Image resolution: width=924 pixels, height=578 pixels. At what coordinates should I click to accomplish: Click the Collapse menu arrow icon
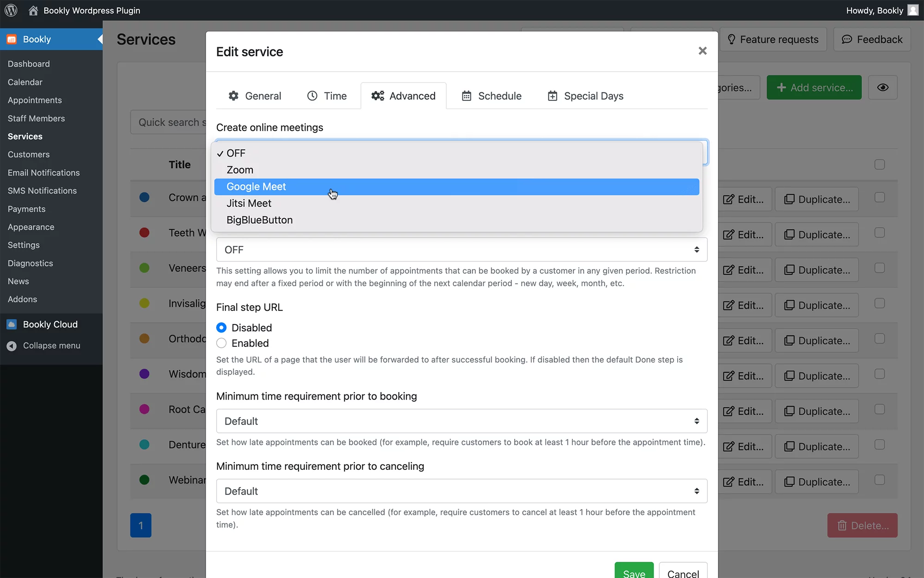coord(12,346)
